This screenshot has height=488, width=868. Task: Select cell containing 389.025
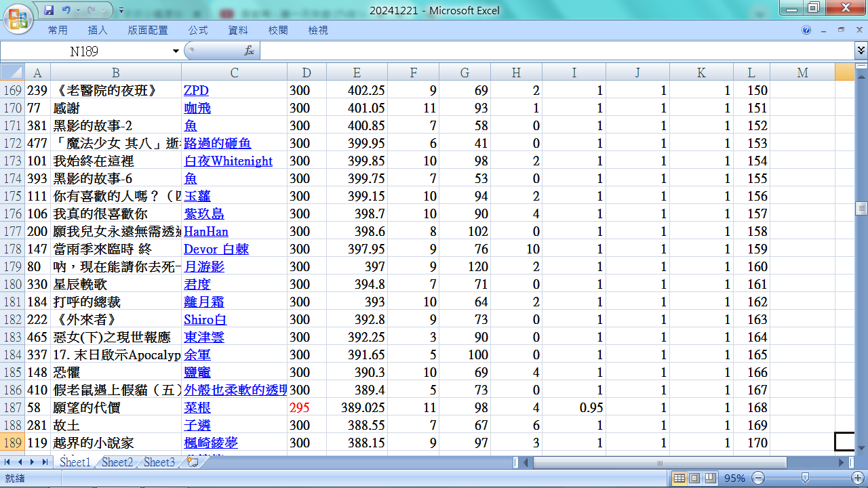coord(357,407)
